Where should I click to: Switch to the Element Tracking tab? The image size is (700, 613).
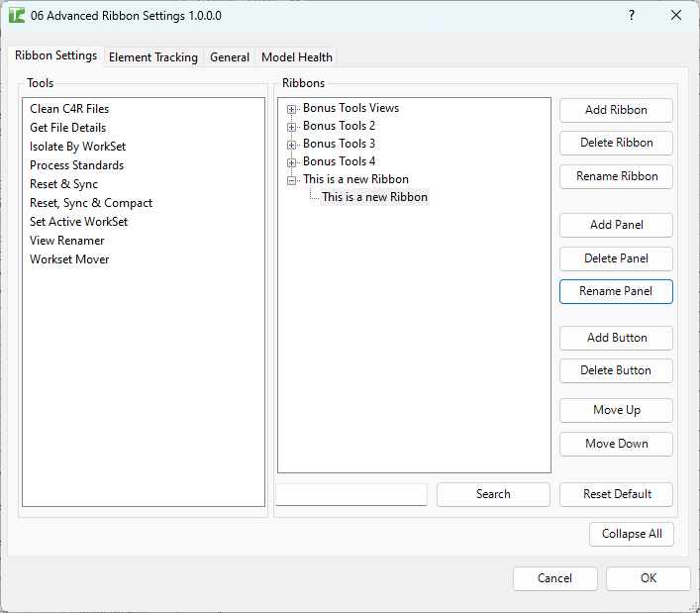153,57
